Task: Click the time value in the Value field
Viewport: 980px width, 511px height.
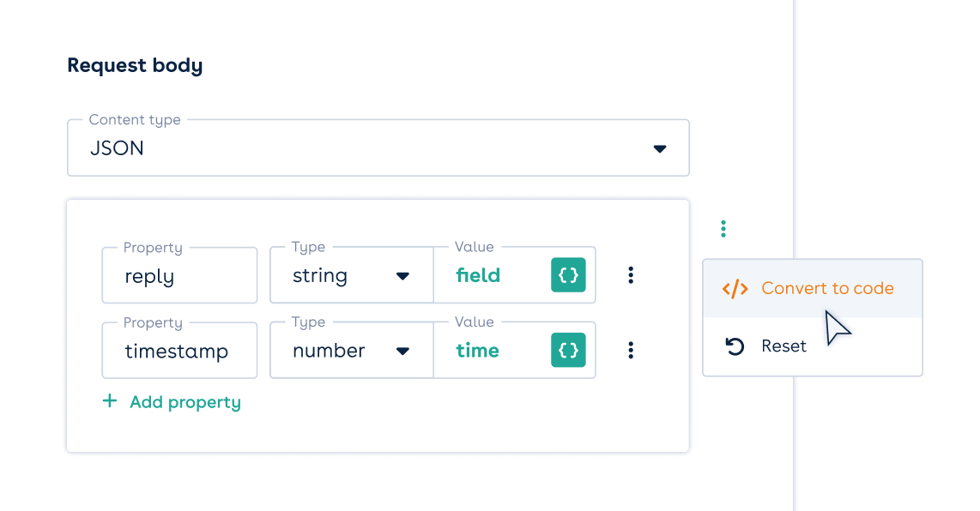Action: [x=478, y=350]
